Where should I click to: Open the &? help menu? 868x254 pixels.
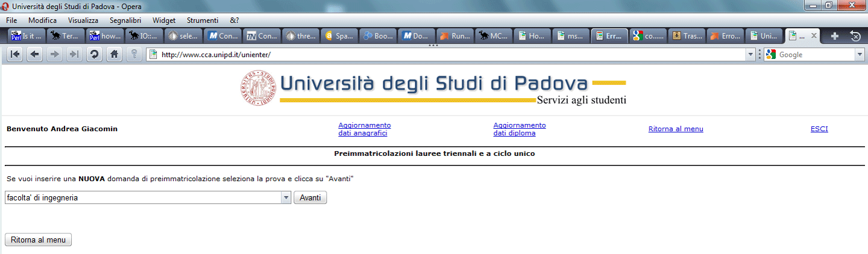(x=234, y=20)
